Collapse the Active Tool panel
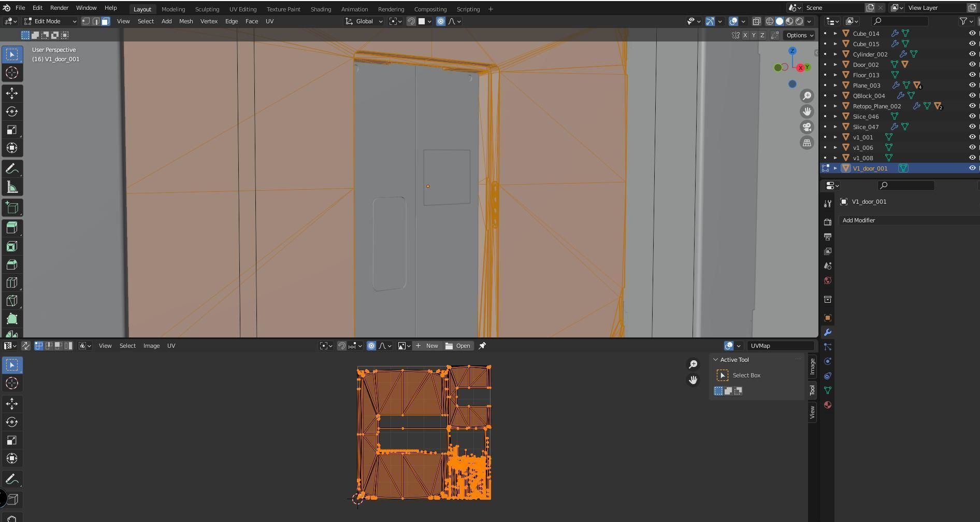The height and width of the screenshot is (522, 980). click(716, 360)
